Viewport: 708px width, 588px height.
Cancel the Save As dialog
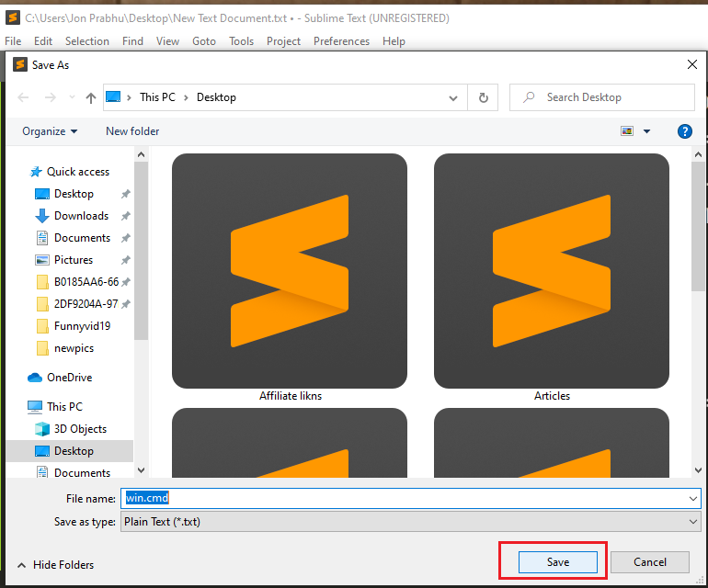point(650,562)
